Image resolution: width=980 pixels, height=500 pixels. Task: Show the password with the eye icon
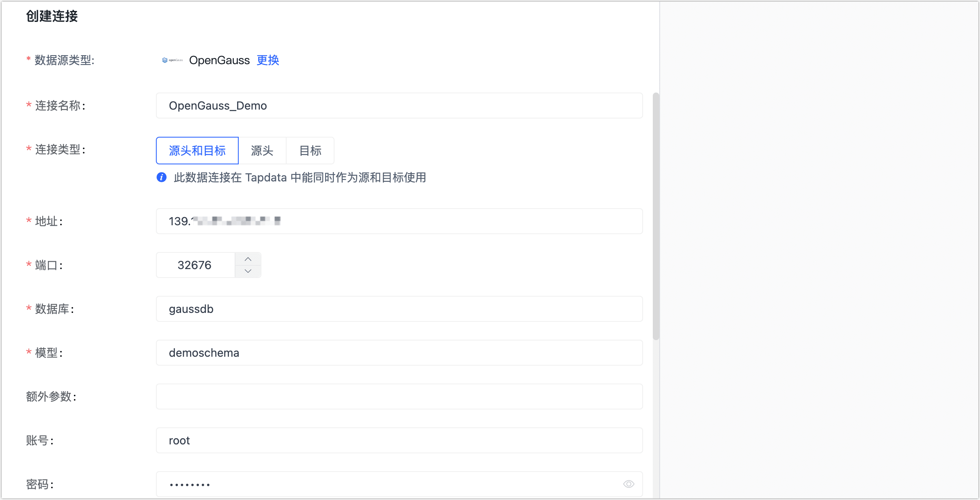[x=628, y=484]
